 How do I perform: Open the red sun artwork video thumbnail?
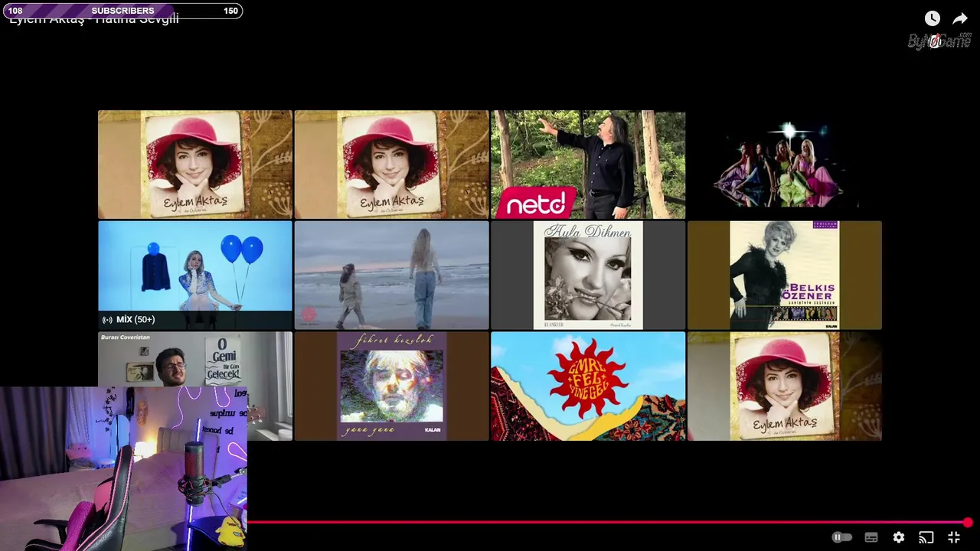pyautogui.click(x=588, y=386)
